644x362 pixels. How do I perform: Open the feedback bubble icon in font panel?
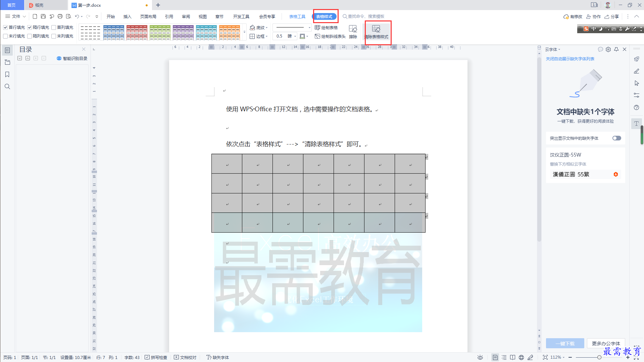click(x=600, y=49)
